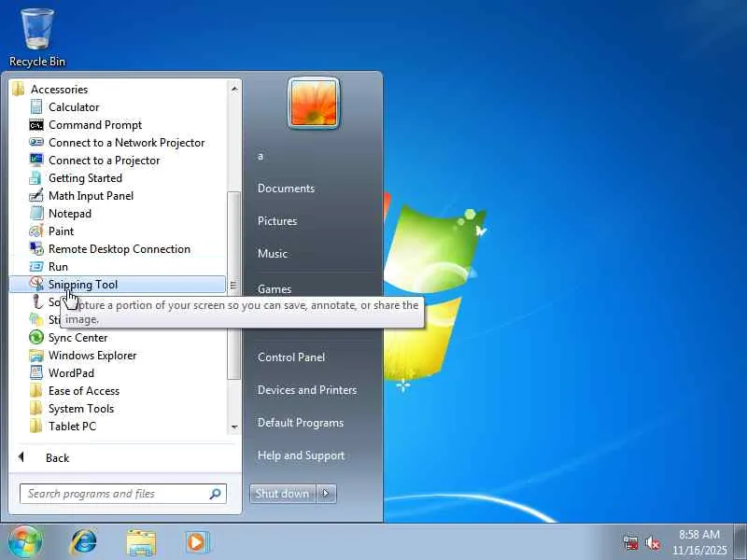
Task: Open Windows Explorer via its icon
Action: (36, 356)
